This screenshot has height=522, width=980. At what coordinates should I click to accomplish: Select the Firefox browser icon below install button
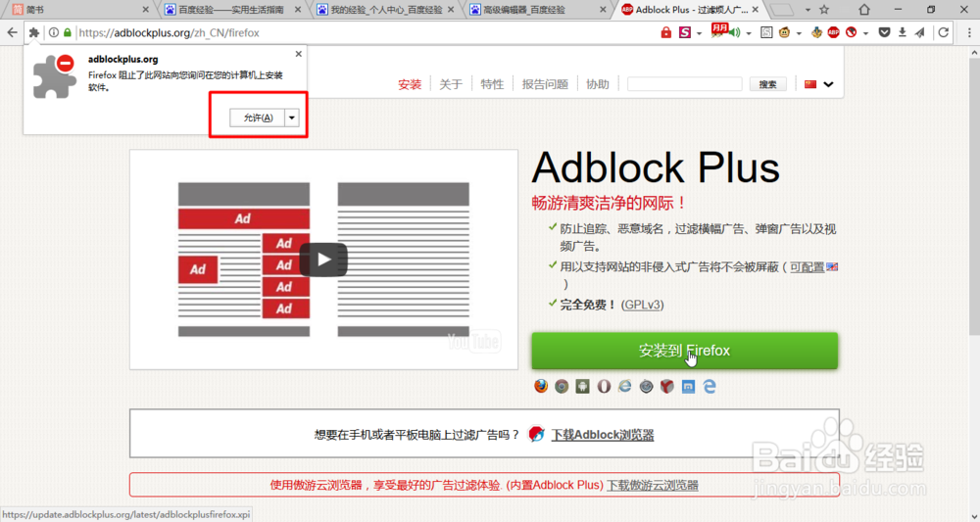pos(541,387)
